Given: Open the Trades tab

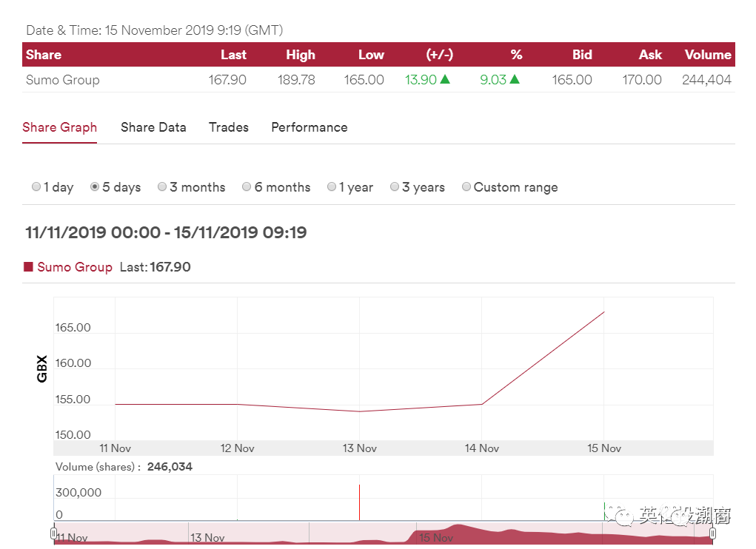Looking at the screenshot, I should pyautogui.click(x=229, y=127).
